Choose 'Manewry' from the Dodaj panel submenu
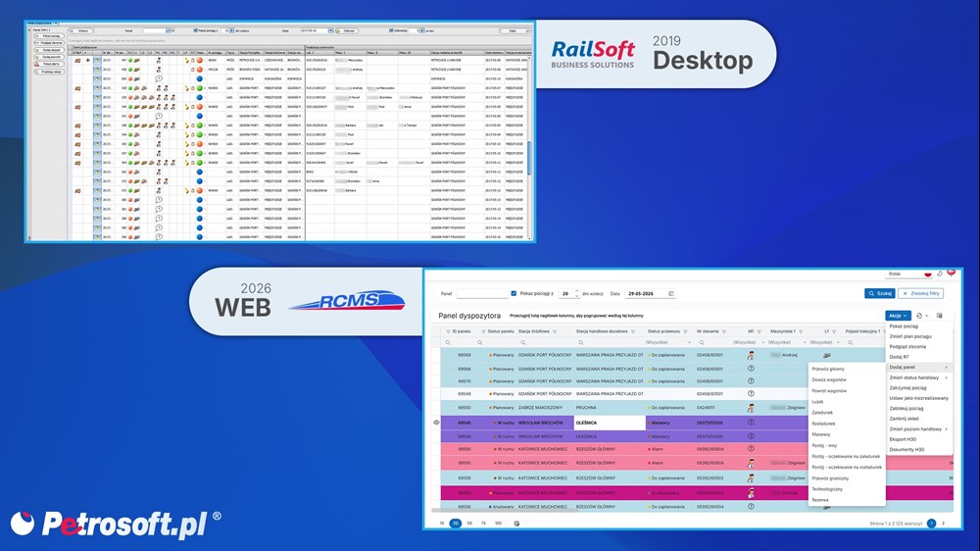Image resolution: width=980 pixels, height=551 pixels. (x=820, y=434)
